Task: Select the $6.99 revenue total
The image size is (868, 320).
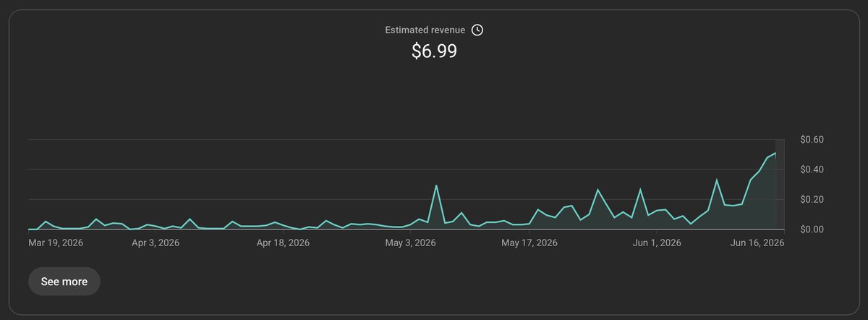Action: tap(434, 51)
